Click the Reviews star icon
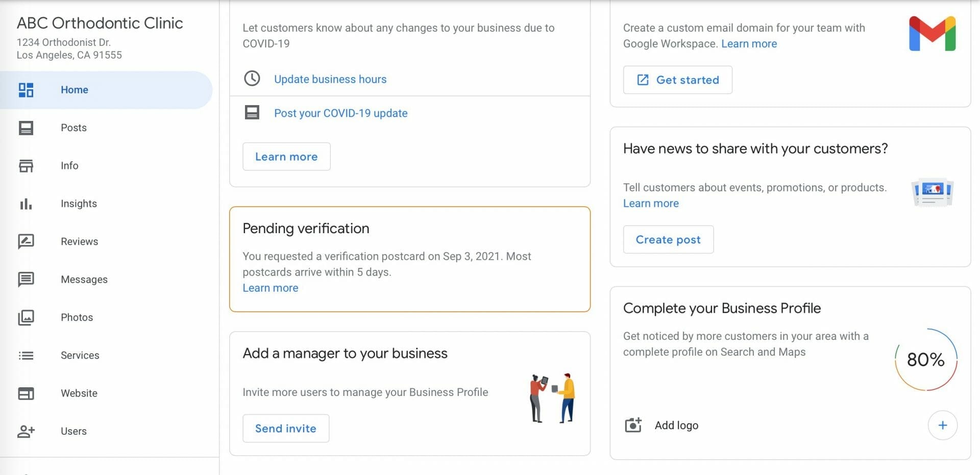 click(26, 241)
